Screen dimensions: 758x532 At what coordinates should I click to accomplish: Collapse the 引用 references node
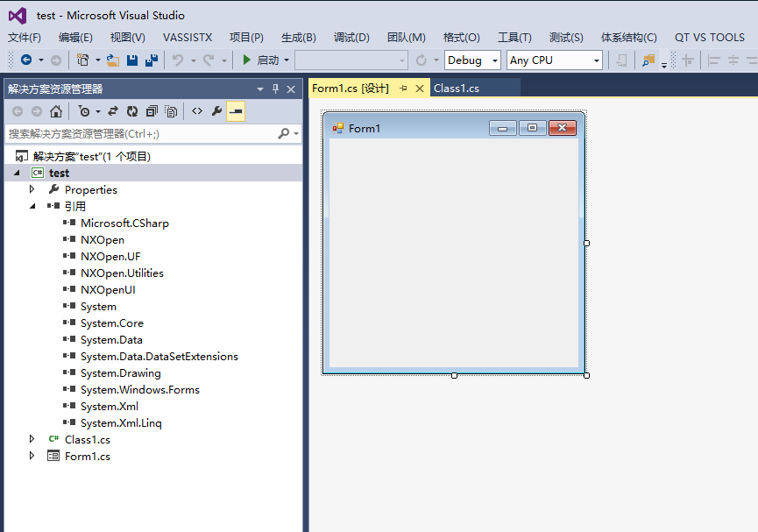click(x=32, y=206)
